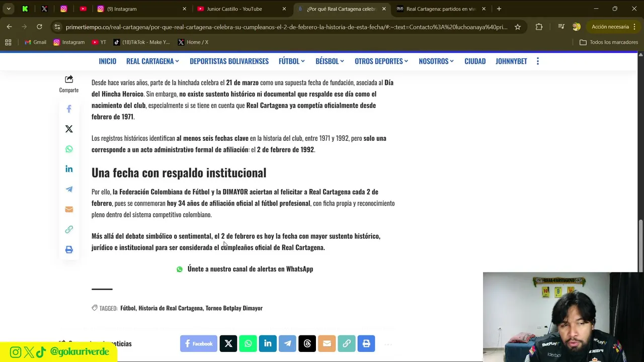The image size is (644, 362).
Task: Open Historia de Real Cartagena tag
Action: [171, 308]
